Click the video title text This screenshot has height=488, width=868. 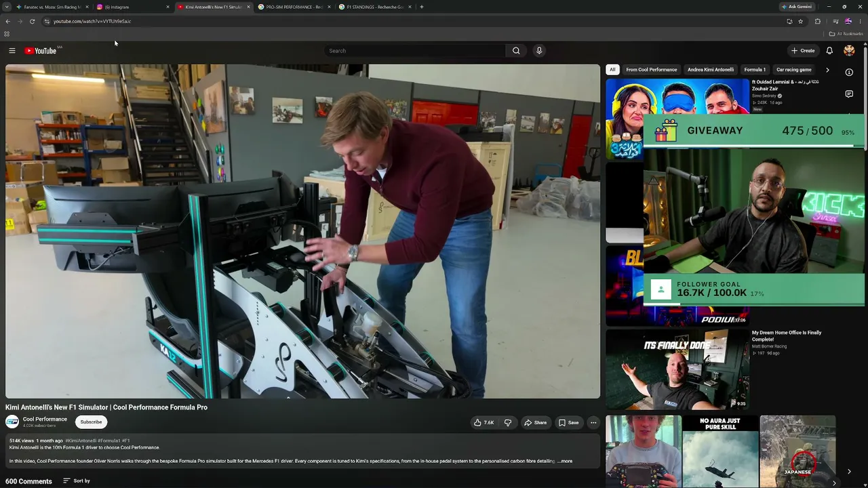pos(106,407)
